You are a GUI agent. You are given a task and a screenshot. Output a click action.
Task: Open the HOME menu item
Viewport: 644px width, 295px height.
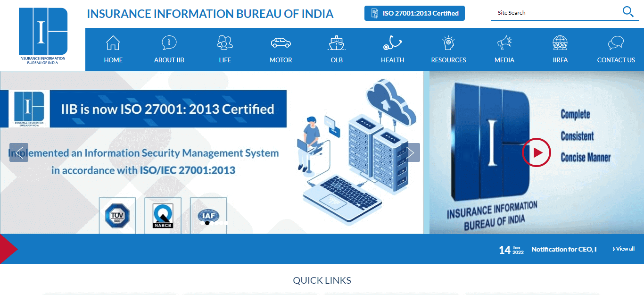click(113, 60)
